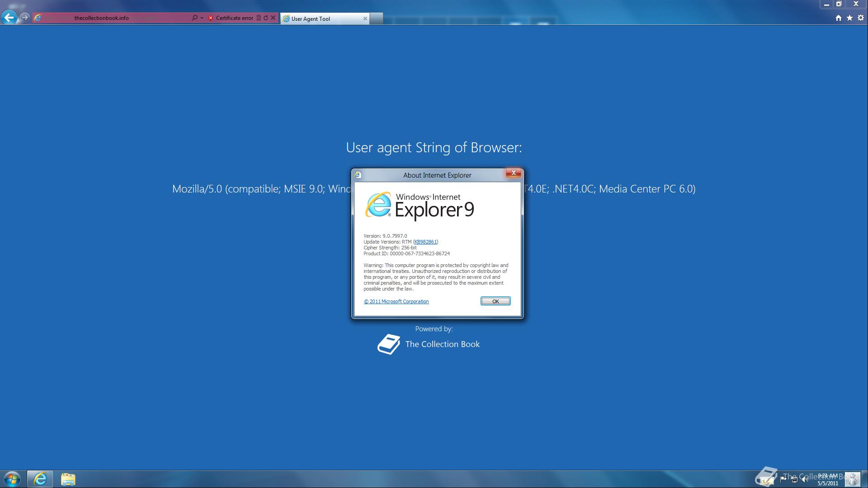Minimize the Internet Explorer window

(826, 4)
